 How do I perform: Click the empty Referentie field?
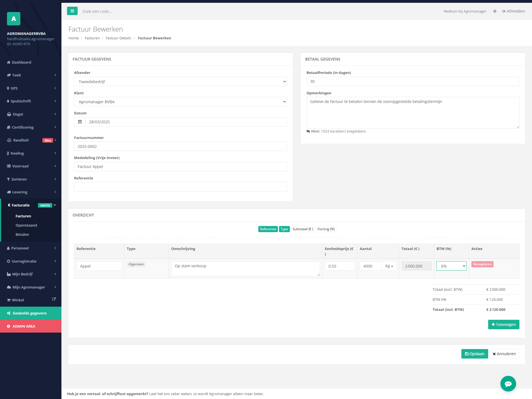coord(180,187)
